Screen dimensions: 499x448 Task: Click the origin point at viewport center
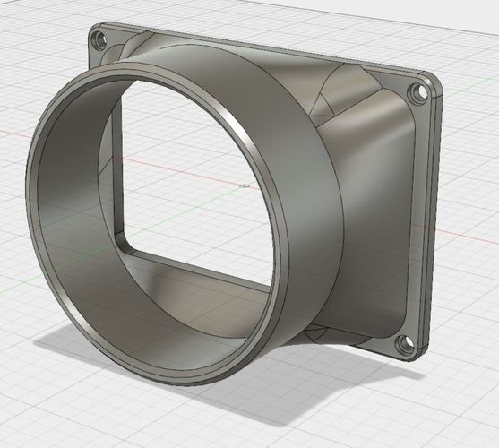[x=245, y=185]
